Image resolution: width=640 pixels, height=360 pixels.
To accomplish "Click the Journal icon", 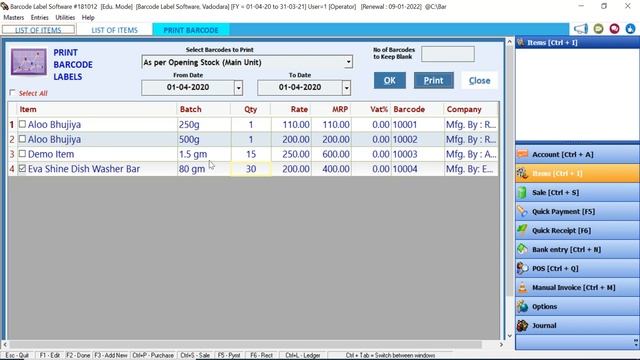I will (x=522, y=325).
